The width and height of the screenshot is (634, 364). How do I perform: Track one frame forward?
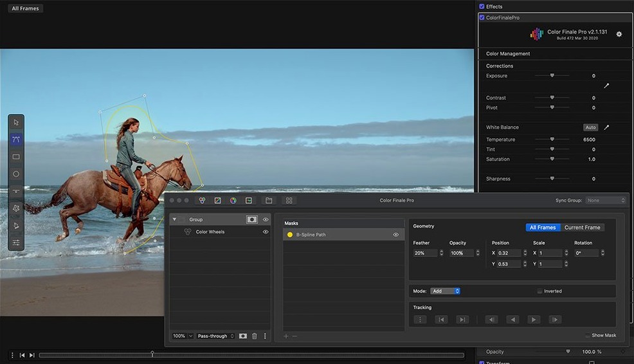coord(555,320)
